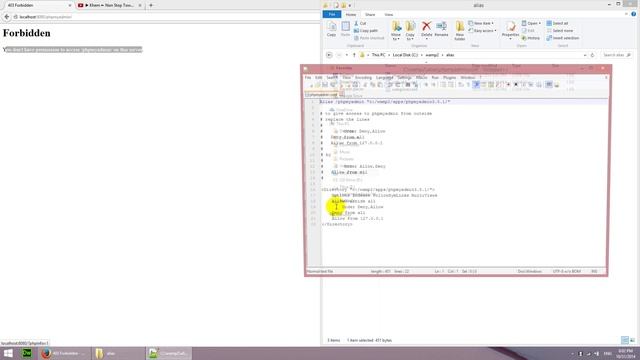Click Select all in Explorer ribbon
Screen dimensions: 640x360
click(557, 23)
